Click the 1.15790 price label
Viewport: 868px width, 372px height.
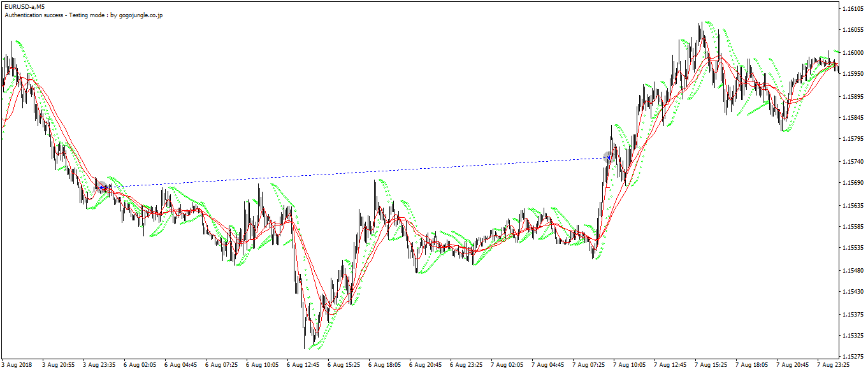coord(853,139)
